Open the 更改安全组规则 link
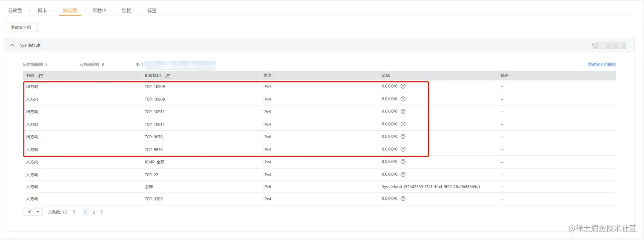Screen dimensions: 644x240 point(602,65)
